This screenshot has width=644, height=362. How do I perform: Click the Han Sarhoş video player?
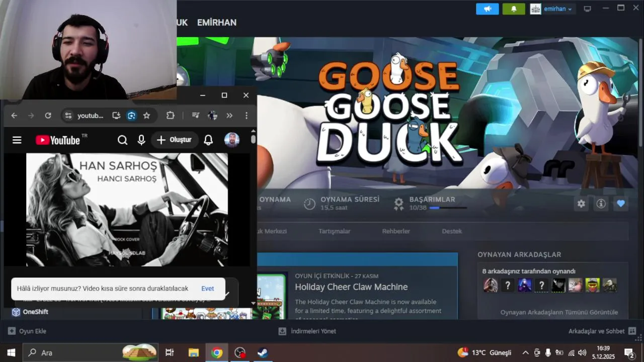pos(127,210)
